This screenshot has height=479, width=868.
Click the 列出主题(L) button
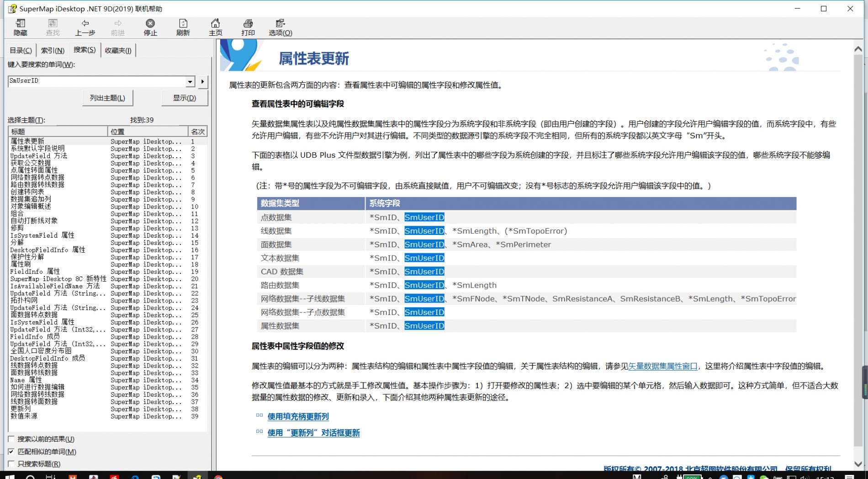tap(107, 98)
